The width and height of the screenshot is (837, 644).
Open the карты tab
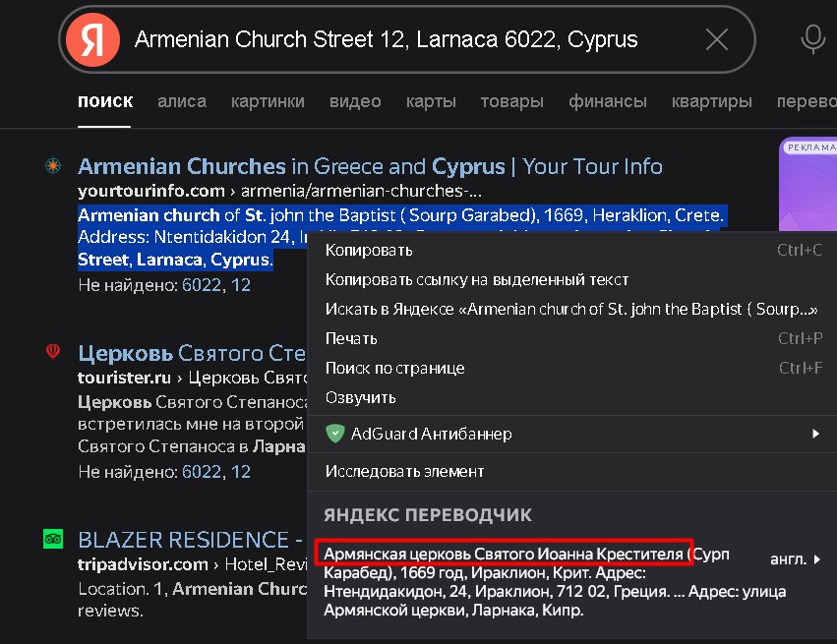pos(431,100)
